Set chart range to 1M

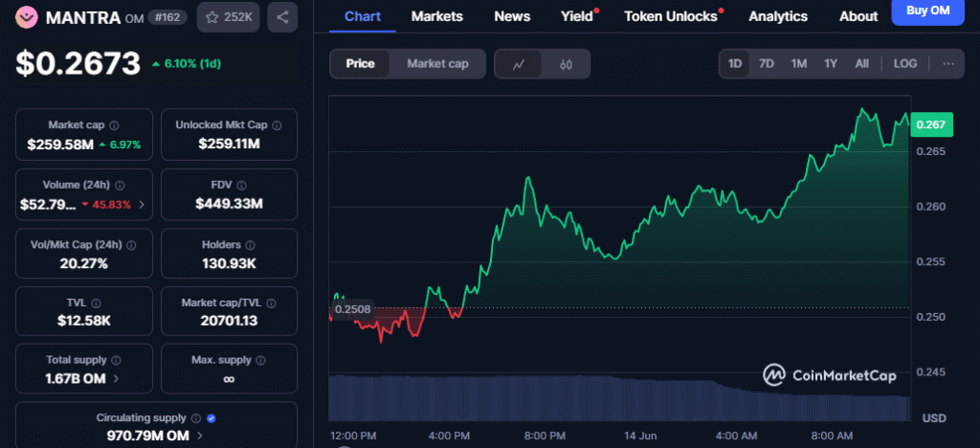pyautogui.click(x=799, y=64)
